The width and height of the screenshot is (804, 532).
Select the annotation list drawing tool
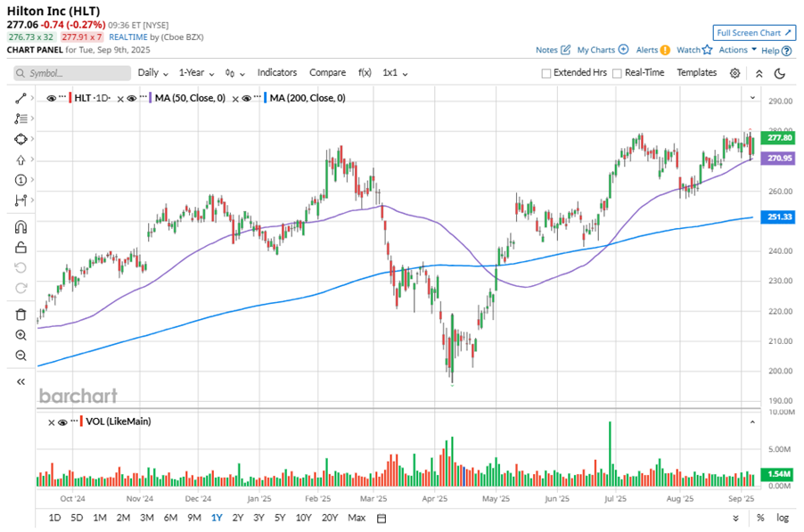(21, 119)
